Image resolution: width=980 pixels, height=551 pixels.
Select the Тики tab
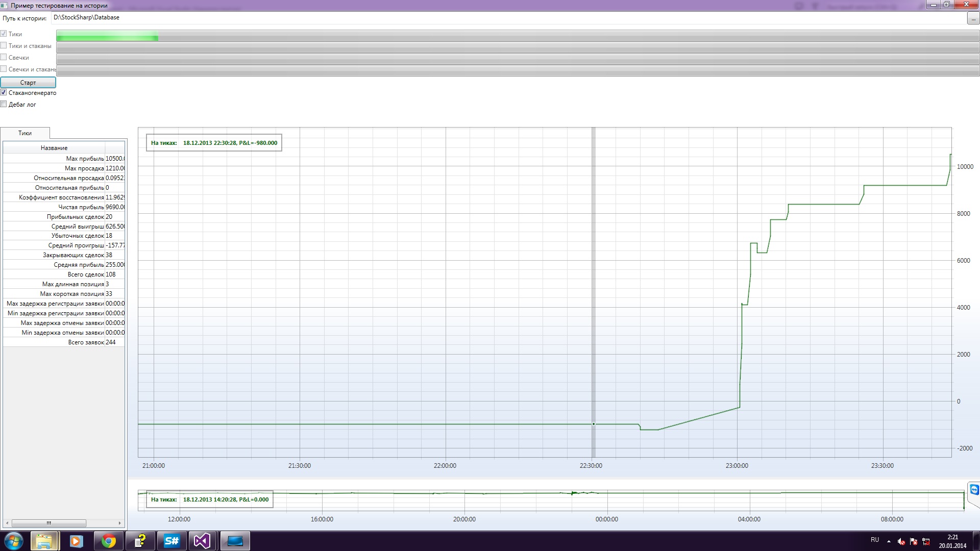pyautogui.click(x=25, y=133)
